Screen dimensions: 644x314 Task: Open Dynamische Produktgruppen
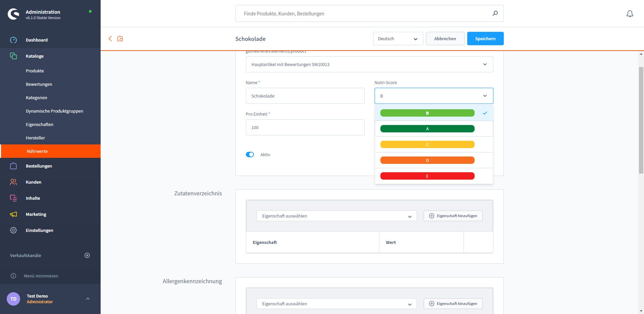click(x=54, y=111)
